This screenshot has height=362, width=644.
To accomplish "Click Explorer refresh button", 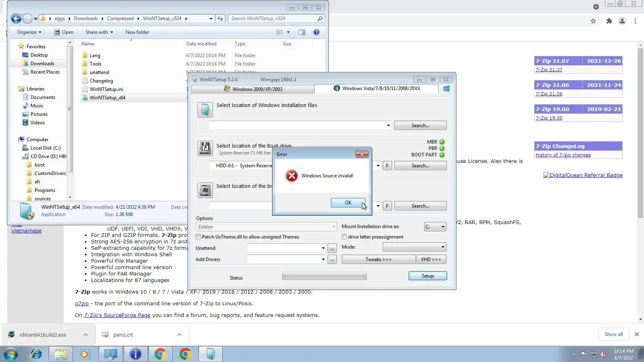I will (220, 19).
